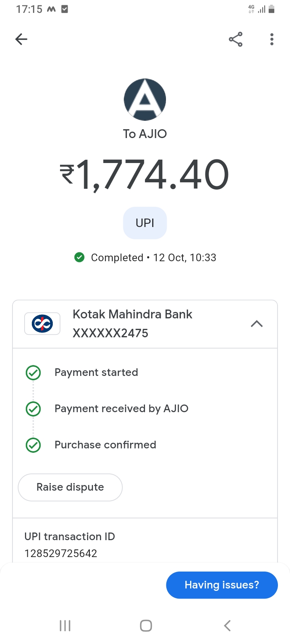Tap the Kotak Mahindra Bank logo

(42, 324)
